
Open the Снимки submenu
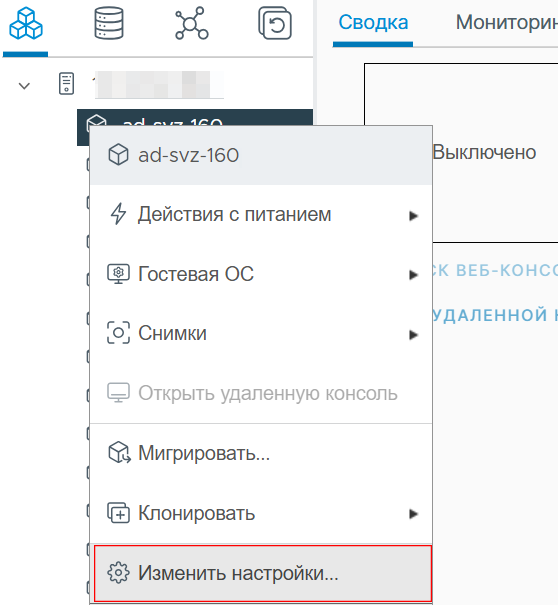coord(261,333)
